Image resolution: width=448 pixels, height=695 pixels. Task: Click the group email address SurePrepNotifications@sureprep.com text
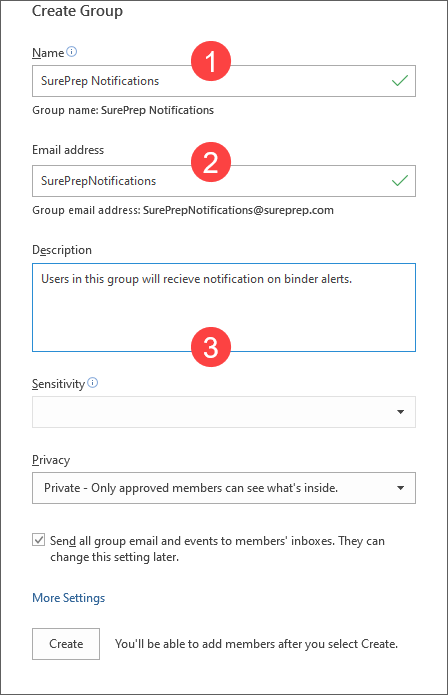[238, 210]
